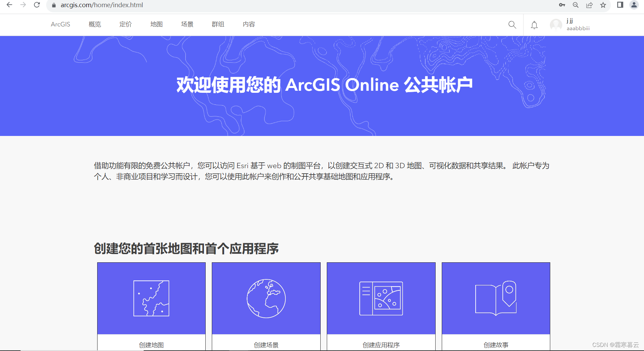Click the zoom magnifier icon in toolbar
The image size is (644, 351).
tap(576, 5)
